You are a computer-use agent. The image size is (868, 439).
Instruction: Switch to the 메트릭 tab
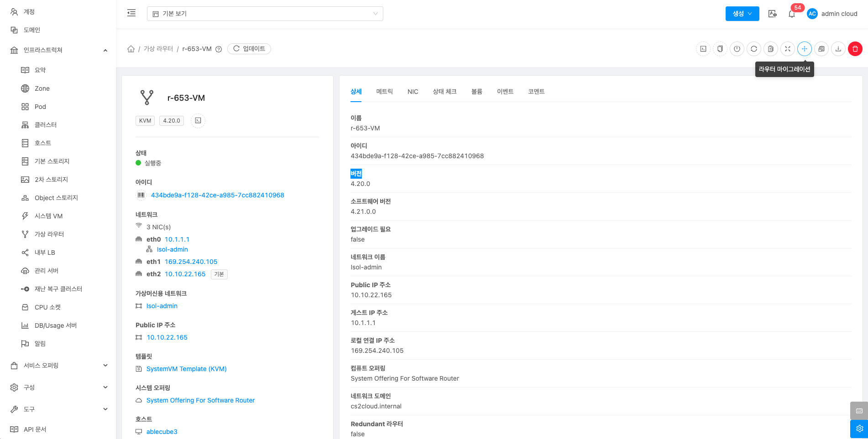(x=384, y=92)
